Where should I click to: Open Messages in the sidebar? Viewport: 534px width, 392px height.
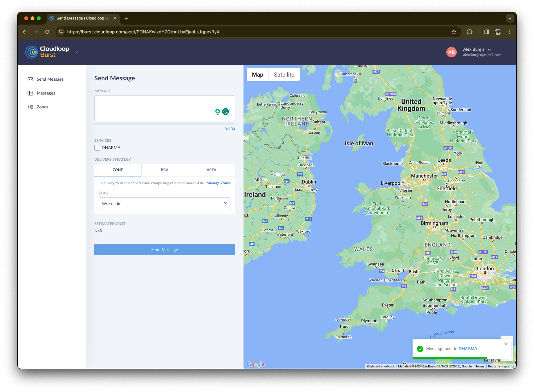pyautogui.click(x=46, y=93)
